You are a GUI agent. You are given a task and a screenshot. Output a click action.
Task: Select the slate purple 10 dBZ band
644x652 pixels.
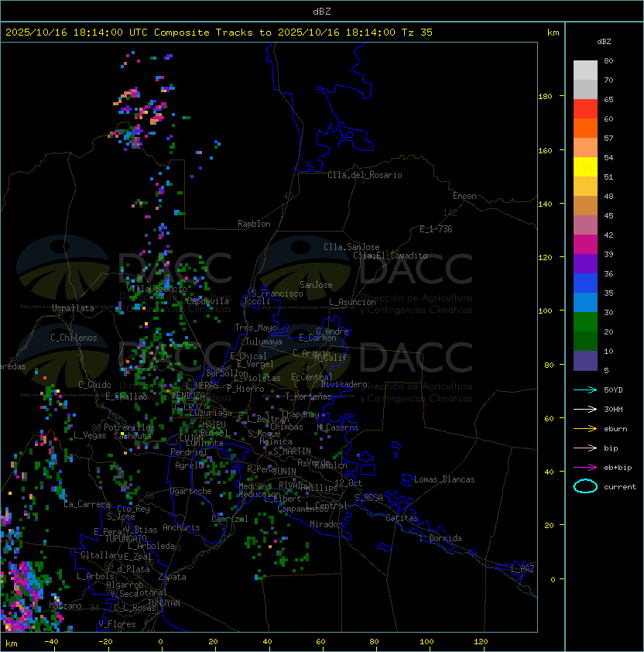point(585,361)
